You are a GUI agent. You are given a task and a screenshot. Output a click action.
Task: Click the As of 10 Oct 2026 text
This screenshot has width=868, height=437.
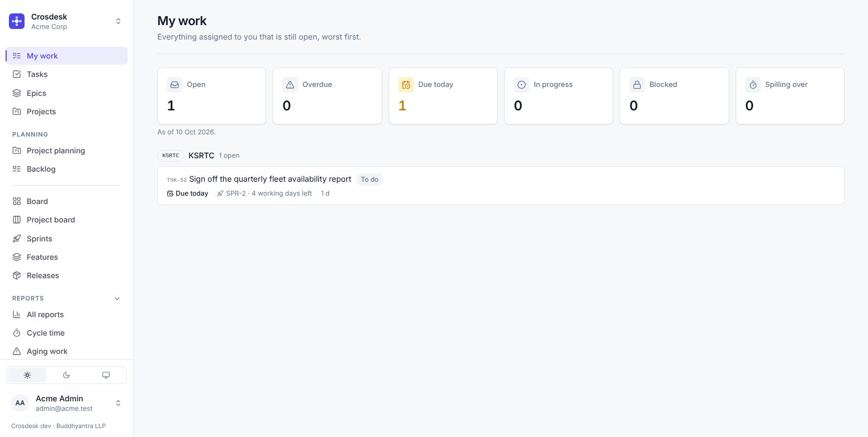click(186, 132)
